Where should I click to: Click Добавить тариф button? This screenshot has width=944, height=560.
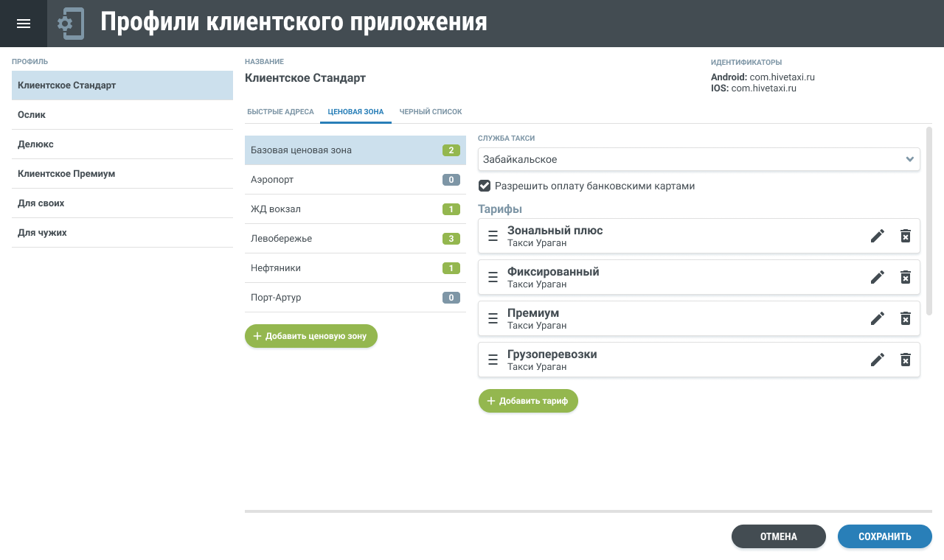click(x=528, y=401)
